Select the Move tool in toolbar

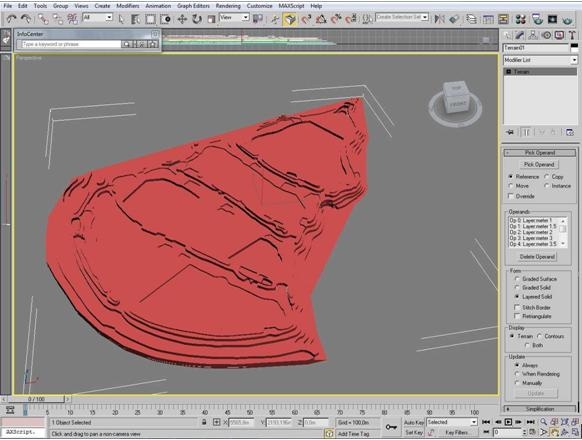[x=182, y=19]
